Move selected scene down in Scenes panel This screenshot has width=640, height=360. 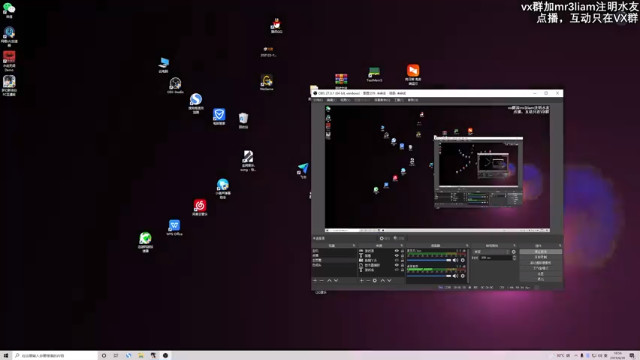(336, 280)
